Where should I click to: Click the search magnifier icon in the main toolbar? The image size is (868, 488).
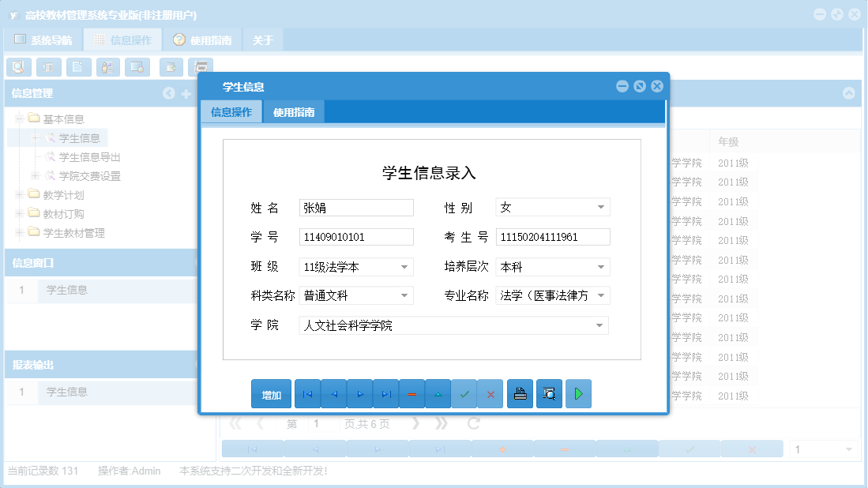[18, 67]
